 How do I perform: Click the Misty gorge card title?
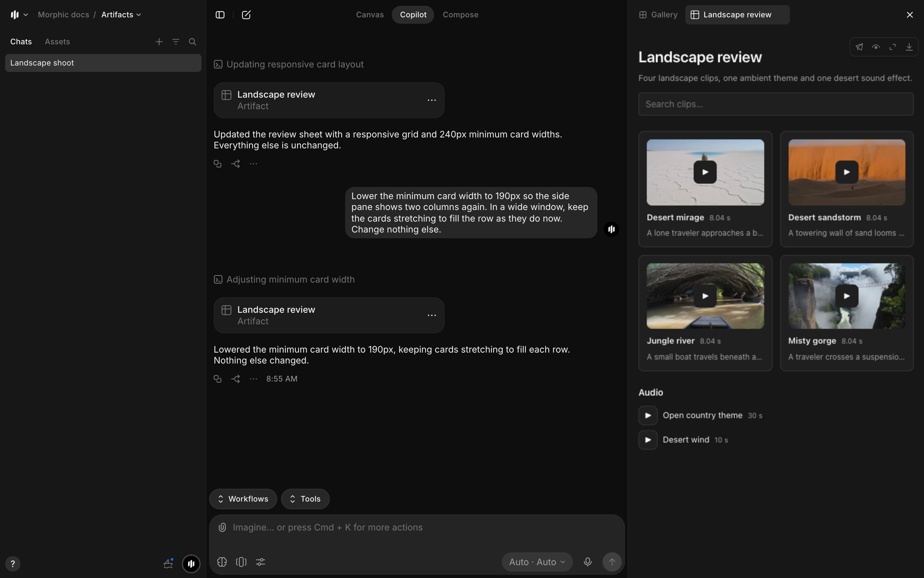(x=812, y=341)
